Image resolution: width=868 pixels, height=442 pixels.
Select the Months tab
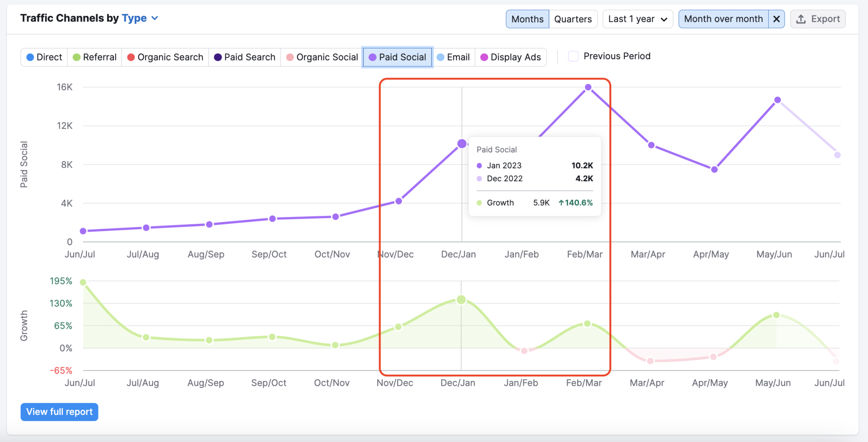pos(527,19)
